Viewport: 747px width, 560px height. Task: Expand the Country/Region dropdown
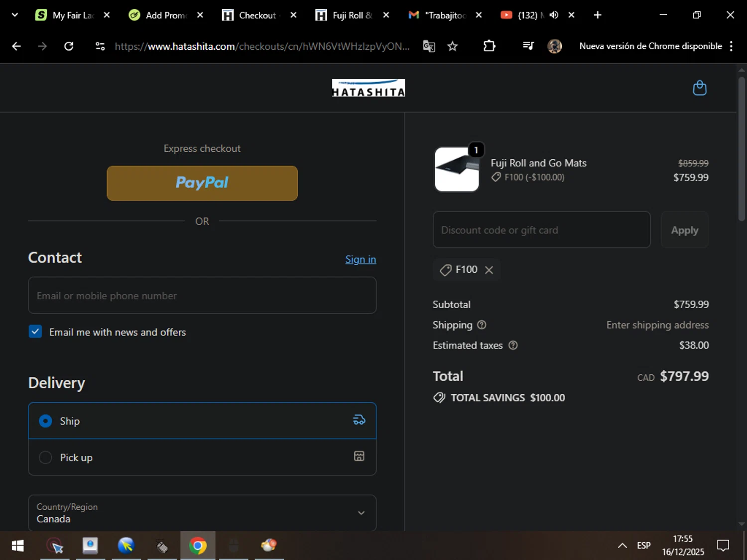point(202,513)
